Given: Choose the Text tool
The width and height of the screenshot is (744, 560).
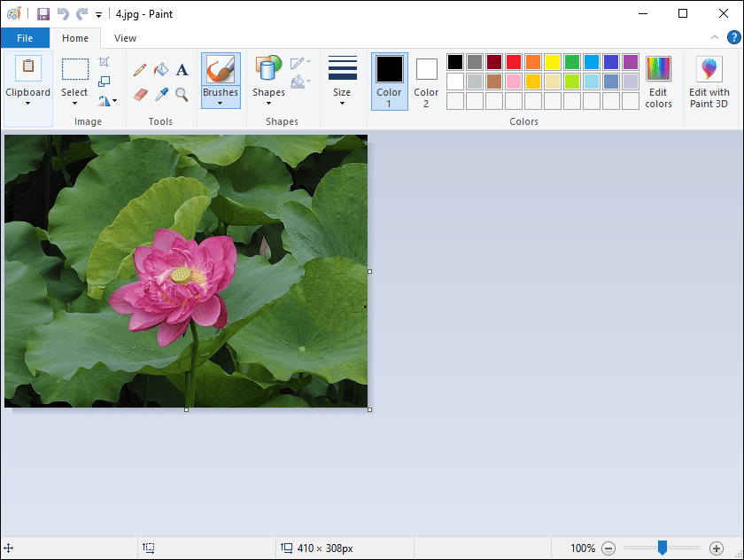Looking at the screenshot, I should pos(181,69).
